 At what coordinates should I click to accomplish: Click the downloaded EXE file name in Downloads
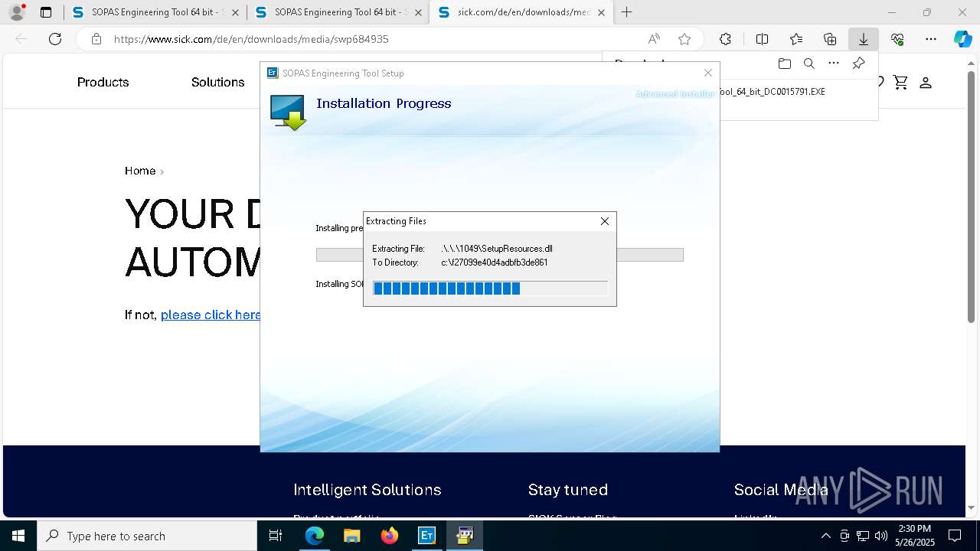pos(772,92)
